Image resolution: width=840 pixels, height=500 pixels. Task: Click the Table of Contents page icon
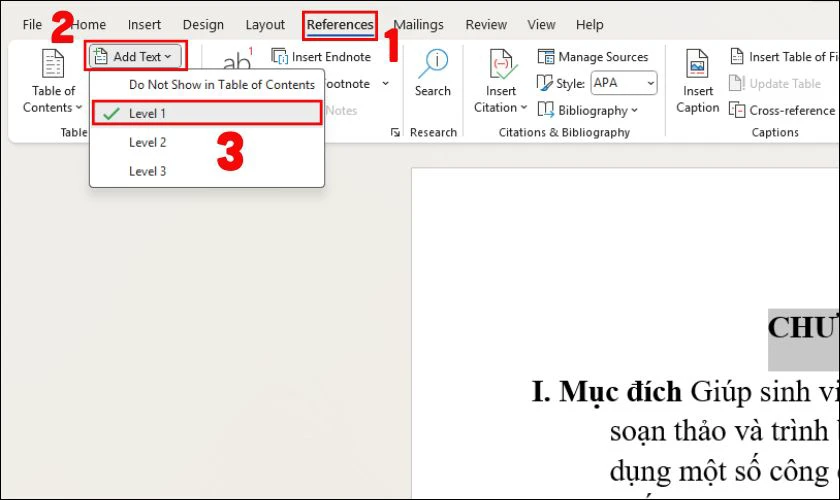53,63
